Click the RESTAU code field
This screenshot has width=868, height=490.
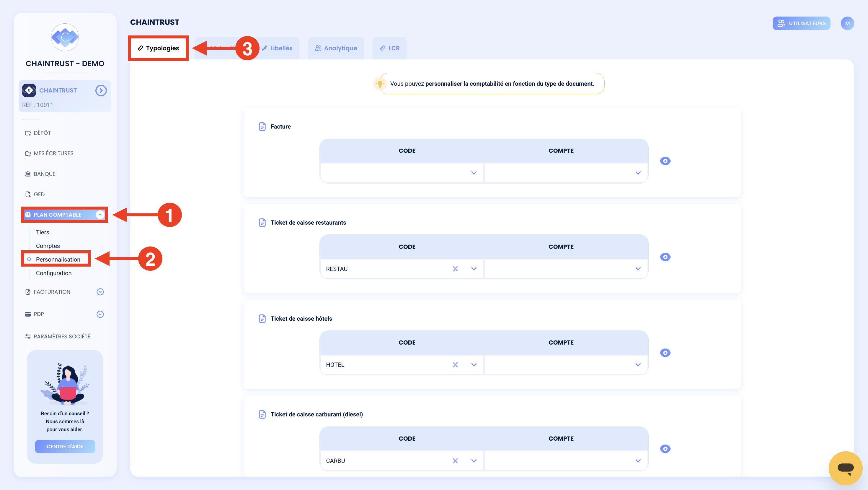[402, 269]
